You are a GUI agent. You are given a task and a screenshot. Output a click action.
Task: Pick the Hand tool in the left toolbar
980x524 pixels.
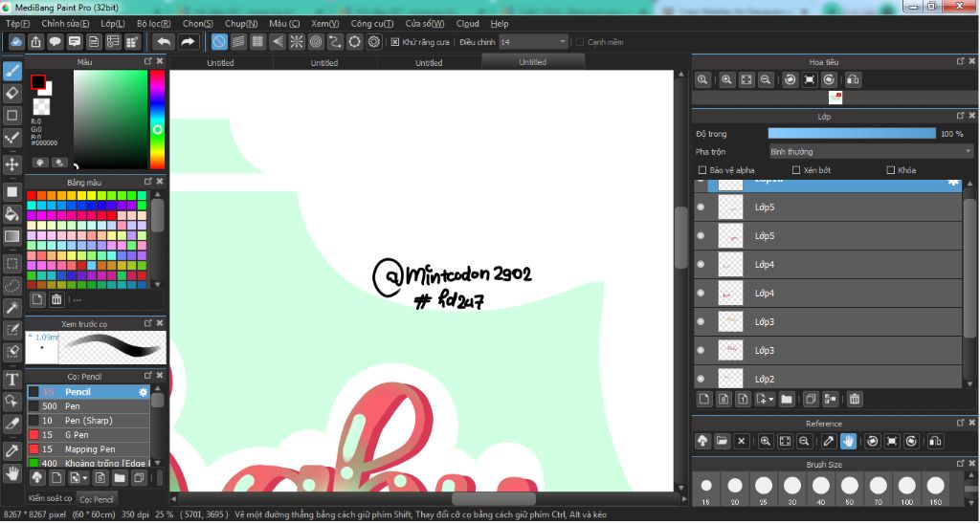click(x=11, y=473)
